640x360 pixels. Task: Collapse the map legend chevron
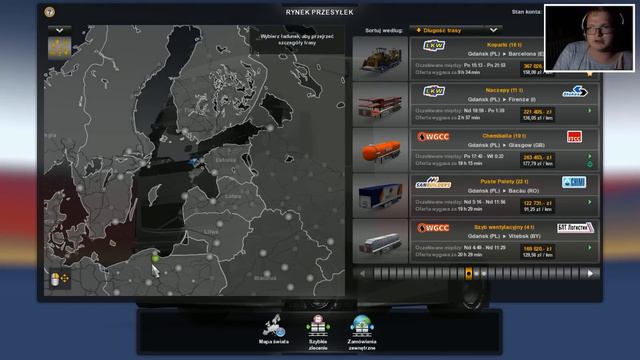click(x=60, y=30)
